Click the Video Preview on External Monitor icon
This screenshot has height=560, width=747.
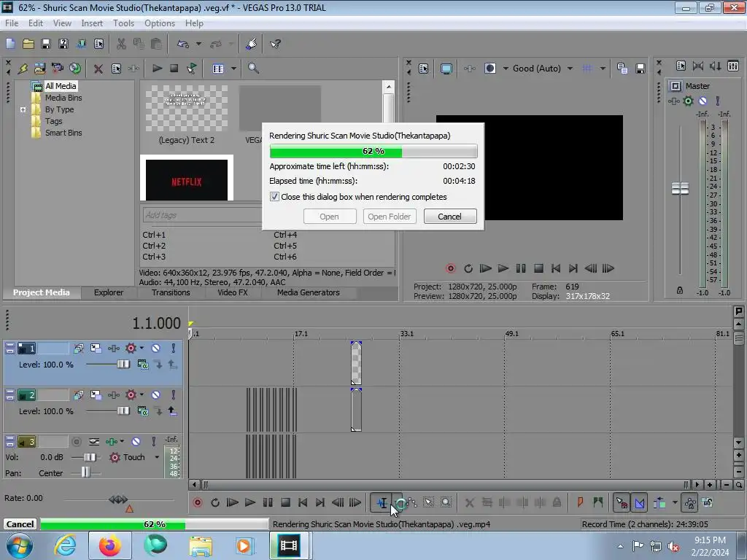tap(446, 69)
